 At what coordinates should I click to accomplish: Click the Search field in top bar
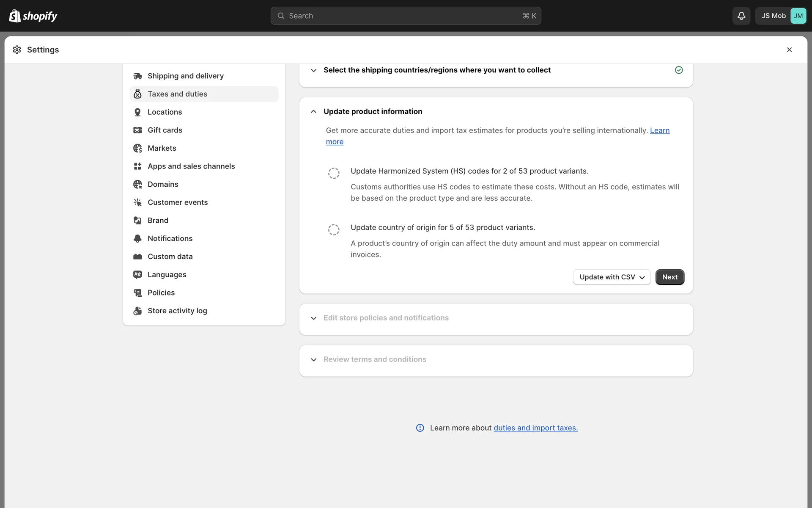405,16
